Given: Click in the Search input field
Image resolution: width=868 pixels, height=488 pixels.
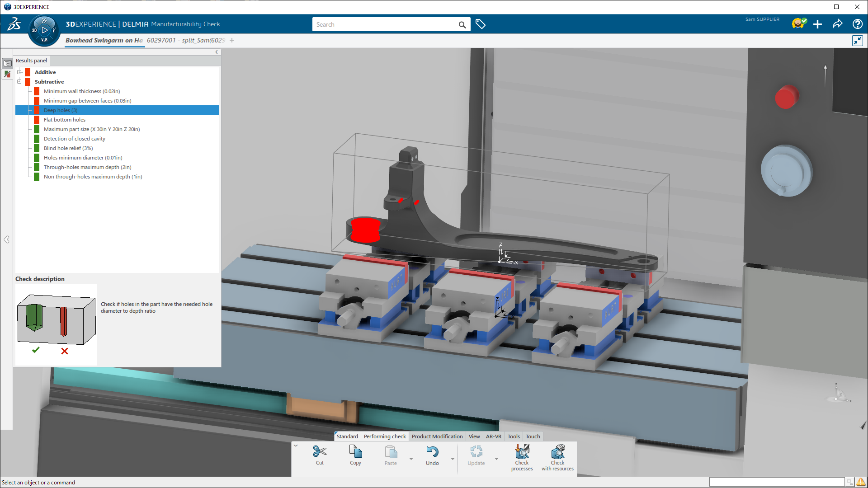Looking at the screenshot, I should [x=384, y=24].
